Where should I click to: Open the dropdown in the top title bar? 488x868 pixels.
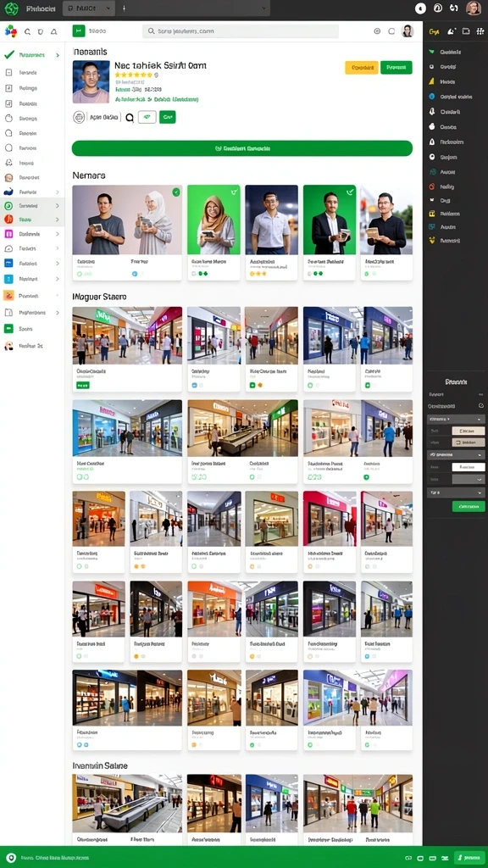89,8
